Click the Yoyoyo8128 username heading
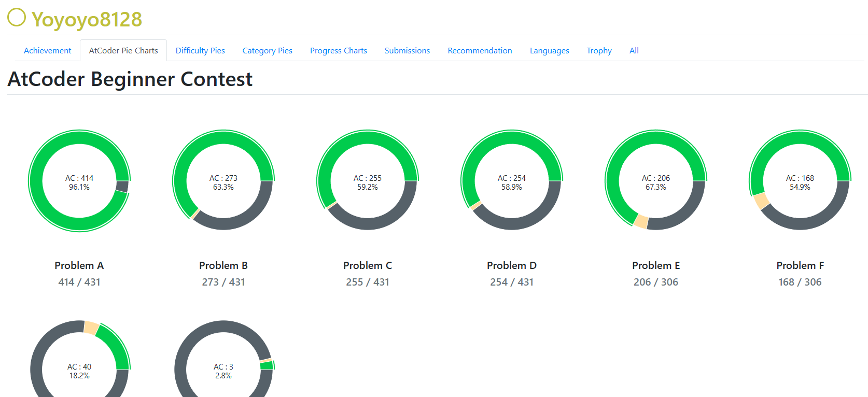Viewport: 868px width, 397px height. [x=87, y=20]
